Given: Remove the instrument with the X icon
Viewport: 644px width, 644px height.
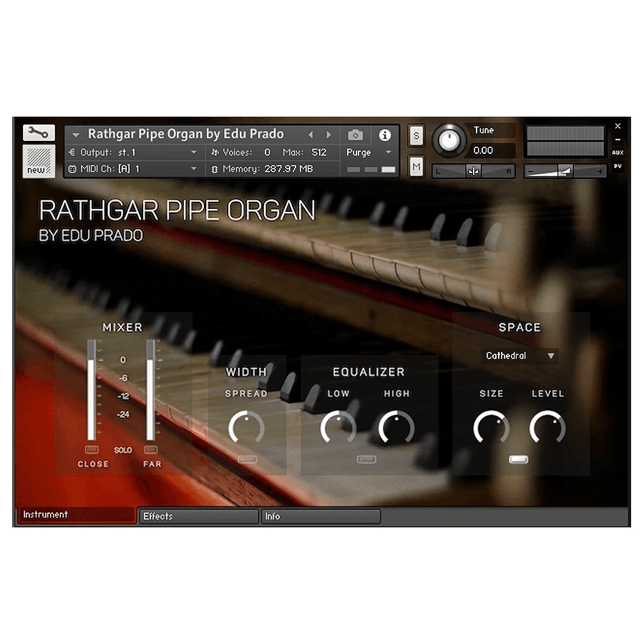Looking at the screenshot, I should [x=618, y=126].
